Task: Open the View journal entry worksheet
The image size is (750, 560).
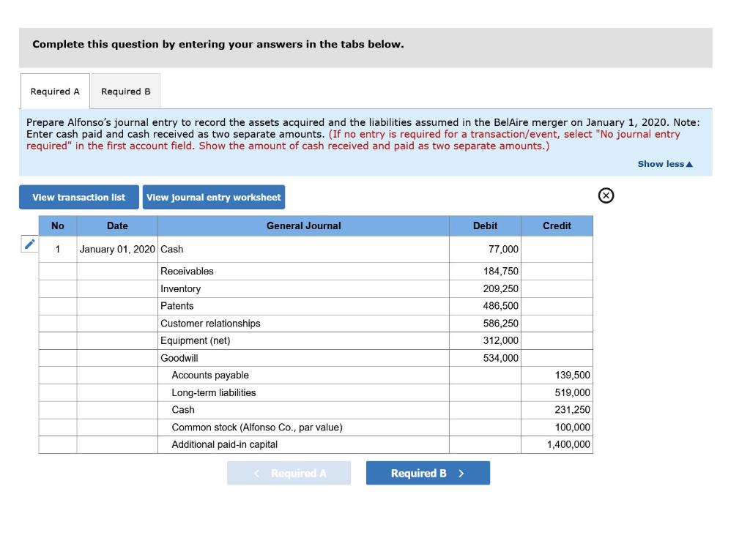Action: tap(214, 197)
